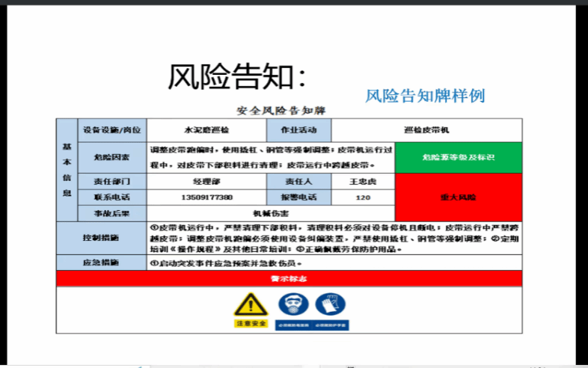
Task: Click the 风险告知 slide title
Action: point(236,76)
